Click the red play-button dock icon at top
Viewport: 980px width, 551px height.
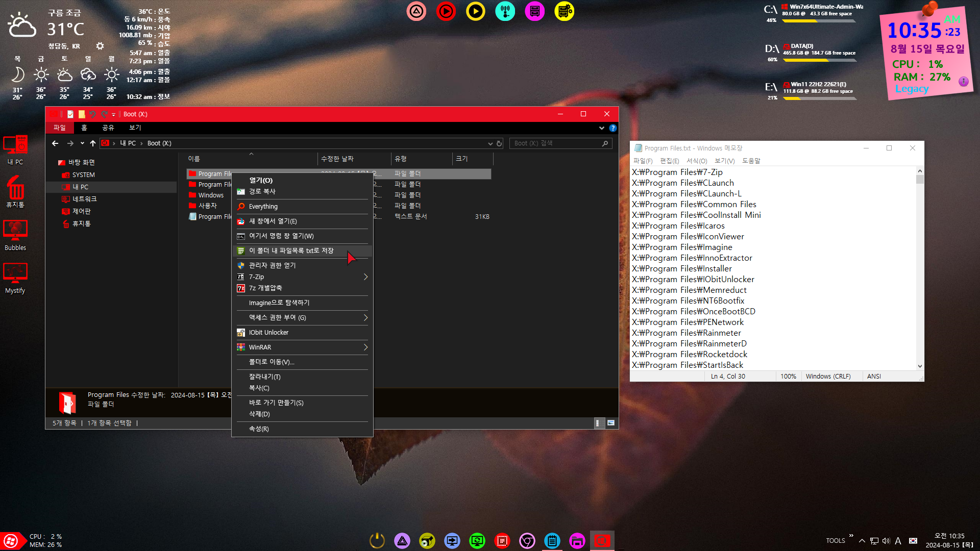(x=446, y=11)
